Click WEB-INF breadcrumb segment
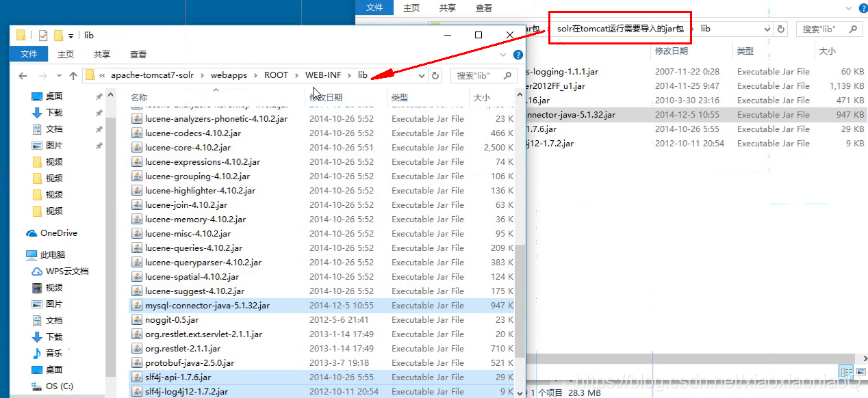 [x=324, y=75]
